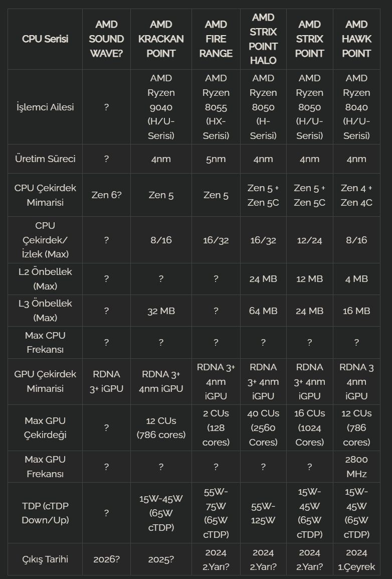Select the "AMD Ryzen 9040 (H/U-Serisi)" cell
Image resolution: width=392 pixels, height=579 pixels.
pyautogui.click(x=161, y=107)
